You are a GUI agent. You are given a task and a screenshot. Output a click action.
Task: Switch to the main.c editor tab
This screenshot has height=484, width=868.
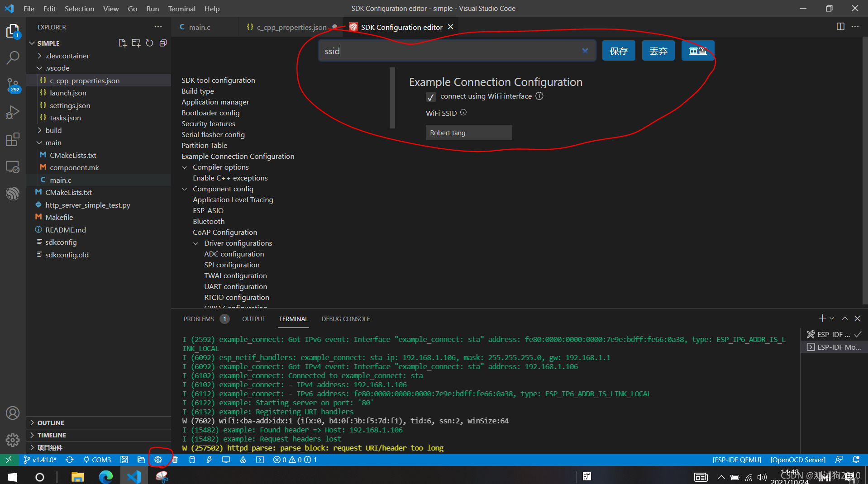click(200, 27)
